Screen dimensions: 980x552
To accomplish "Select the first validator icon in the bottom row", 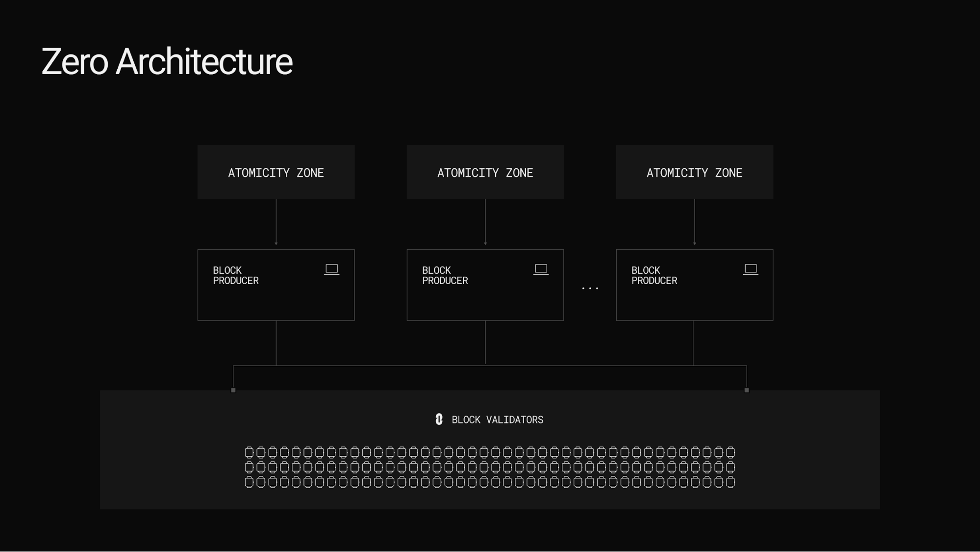I will pyautogui.click(x=249, y=482).
